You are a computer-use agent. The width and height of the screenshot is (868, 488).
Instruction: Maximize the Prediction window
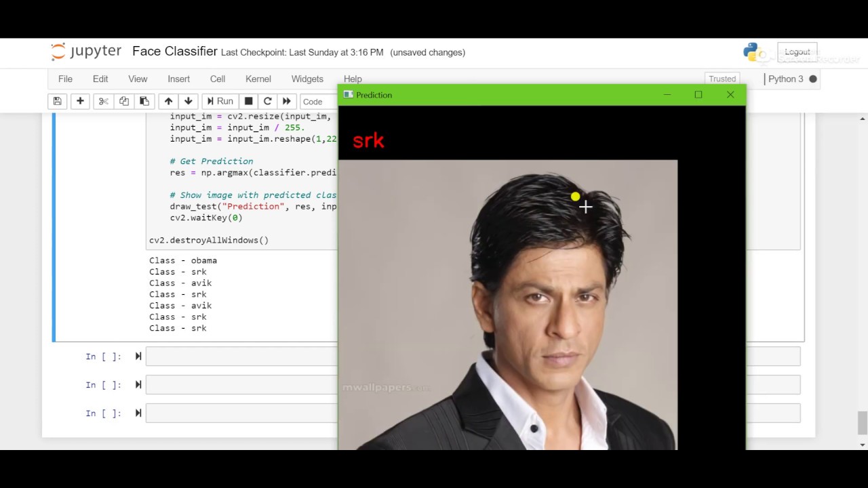tap(698, 95)
